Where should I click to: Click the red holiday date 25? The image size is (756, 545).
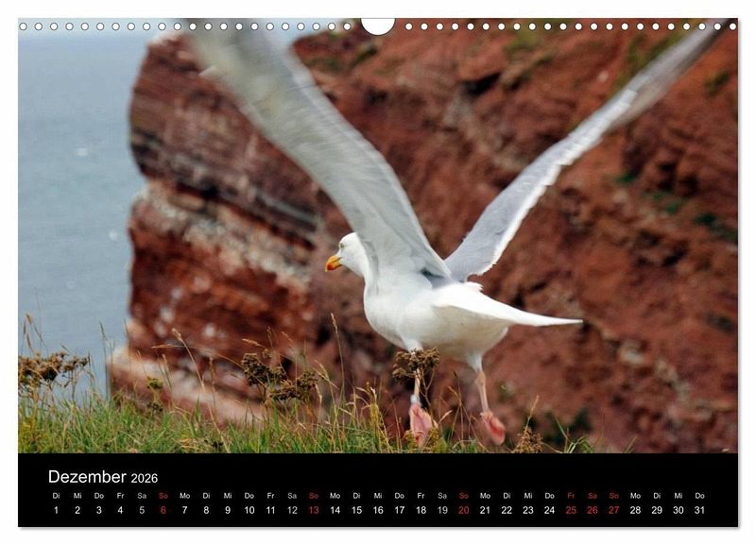click(571, 510)
